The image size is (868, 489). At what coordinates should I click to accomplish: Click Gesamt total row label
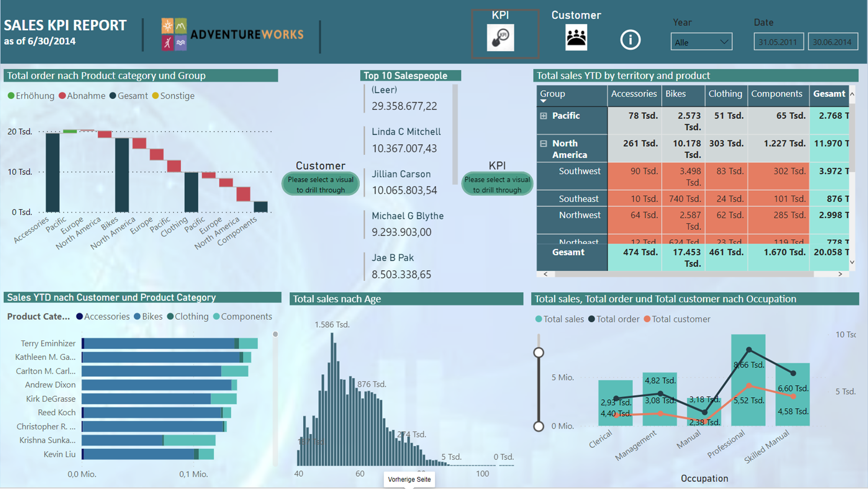tap(568, 253)
